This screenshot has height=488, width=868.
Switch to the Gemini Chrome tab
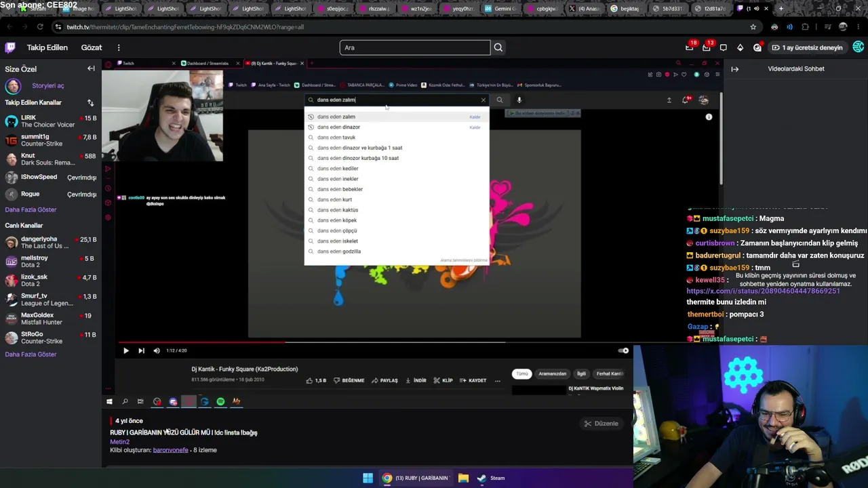(500, 9)
